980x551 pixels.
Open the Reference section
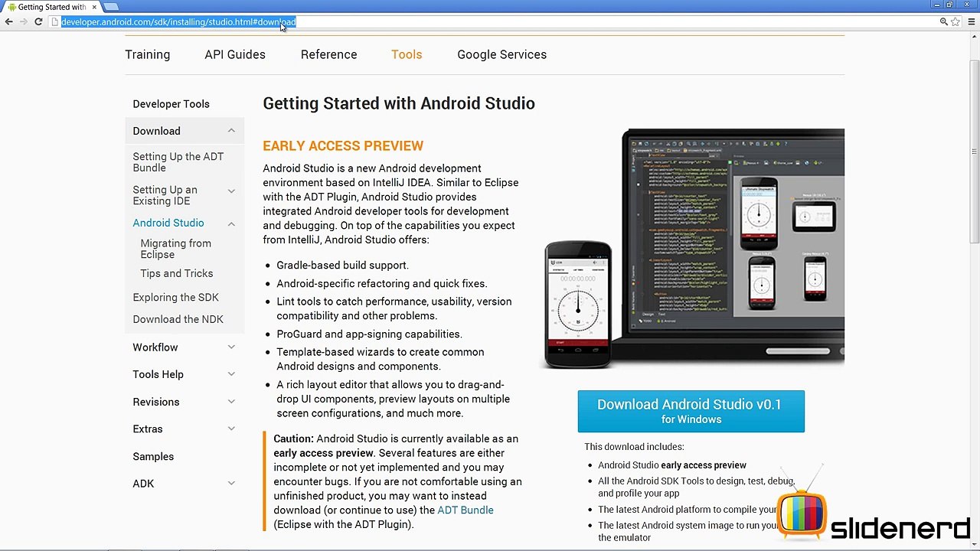[x=328, y=54]
